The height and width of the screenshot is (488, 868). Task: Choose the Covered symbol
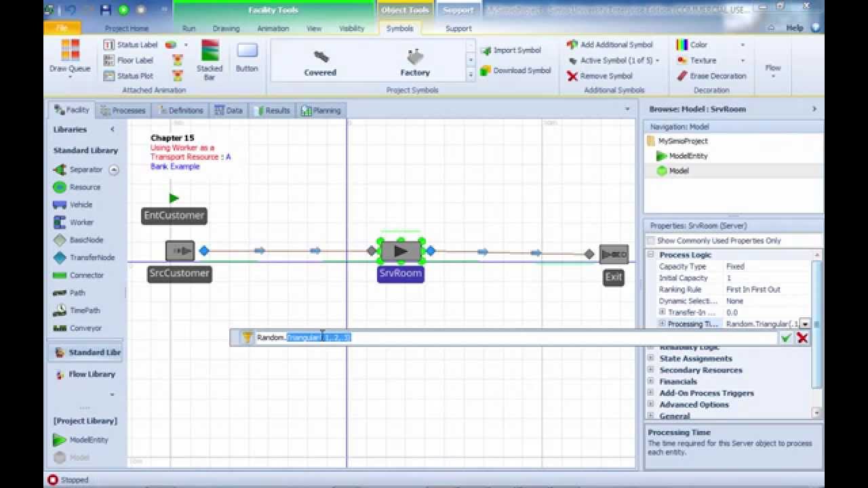320,63
